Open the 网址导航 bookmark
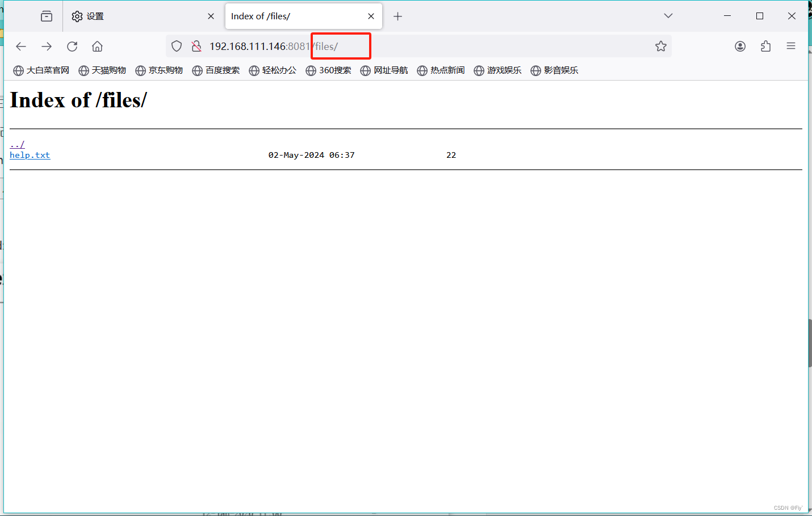This screenshot has height=516, width=812. [384, 70]
